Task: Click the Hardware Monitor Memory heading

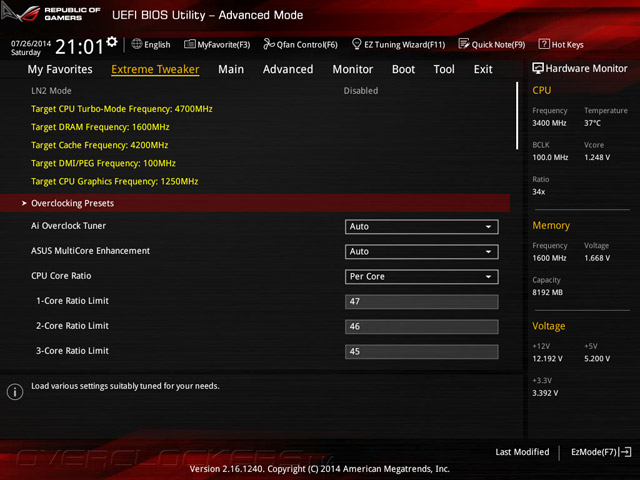Action: (x=551, y=225)
